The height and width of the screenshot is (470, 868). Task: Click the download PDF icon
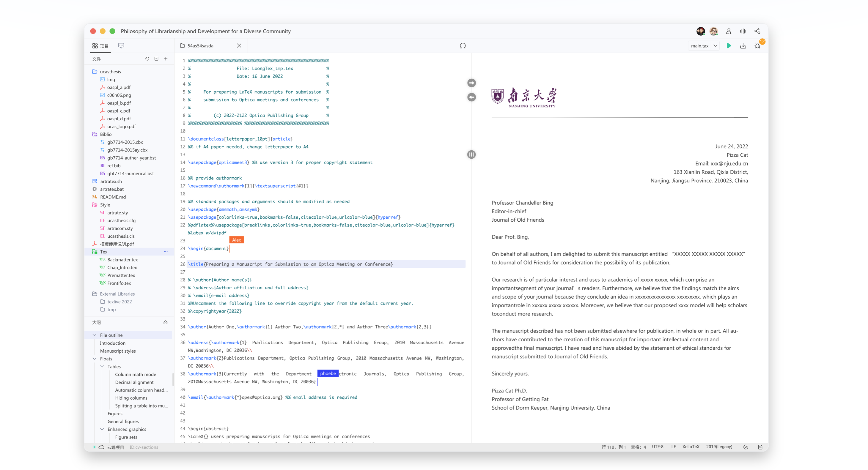pos(743,46)
